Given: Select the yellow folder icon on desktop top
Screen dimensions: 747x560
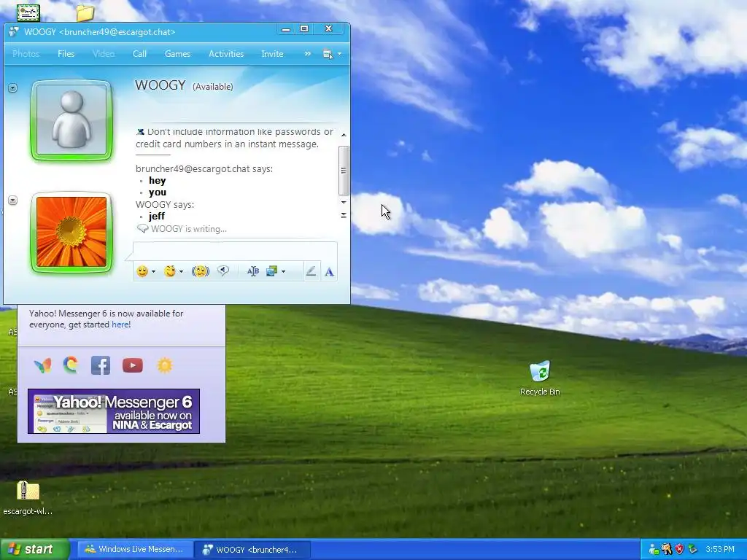Looking at the screenshot, I should point(85,13).
